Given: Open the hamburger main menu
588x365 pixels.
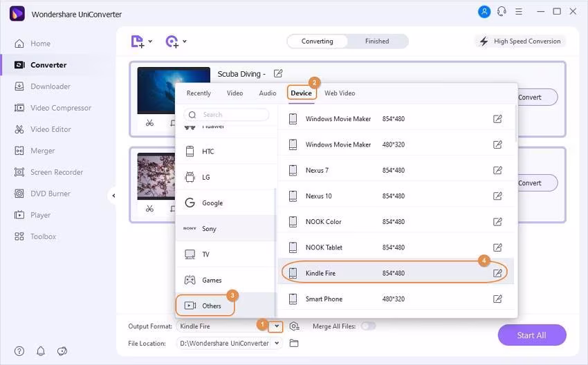Looking at the screenshot, I should [x=519, y=12].
